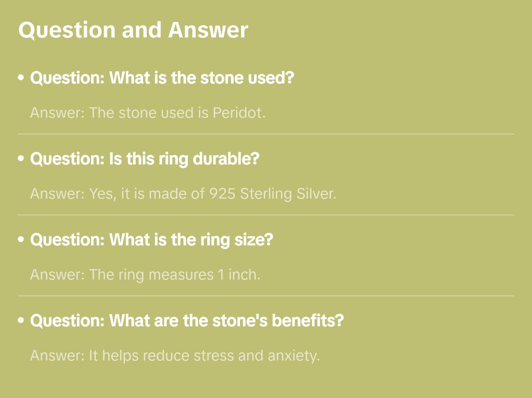Expand the 'What is the ring size?' question
This screenshot has height=398, width=532.
tap(152, 240)
